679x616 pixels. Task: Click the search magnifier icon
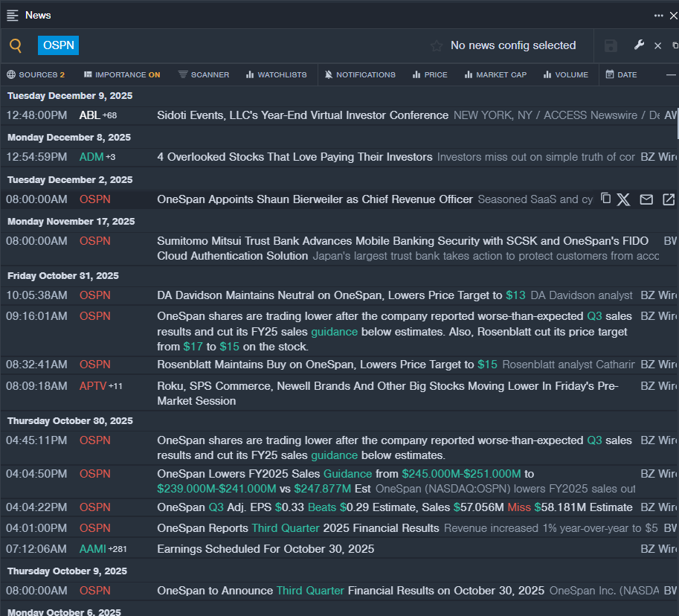click(x=16, y=45)
